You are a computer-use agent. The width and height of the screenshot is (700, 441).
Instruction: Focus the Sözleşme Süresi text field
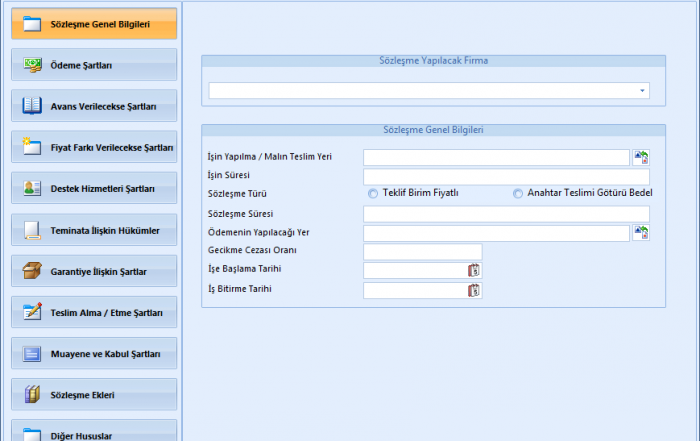(x=506, y=214)
